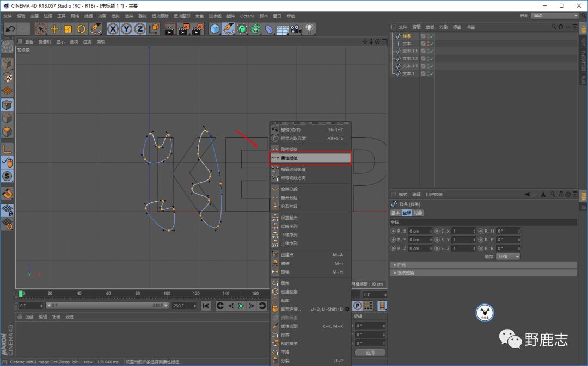This screenshot has width=588, height=366.
Task: Click the Cube primitive icon
Action: 215,29
